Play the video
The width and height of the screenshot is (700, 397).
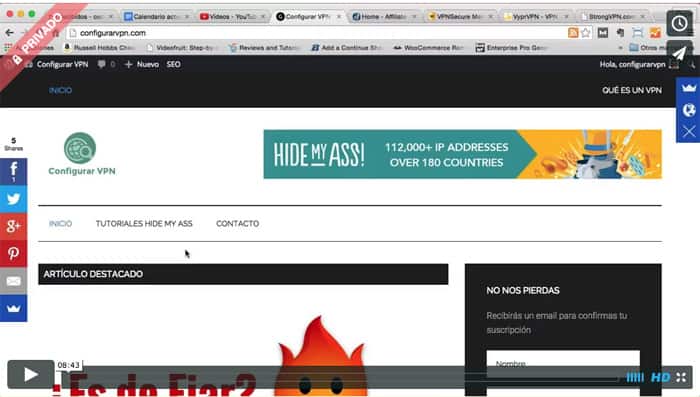click(x=30, y=374)
